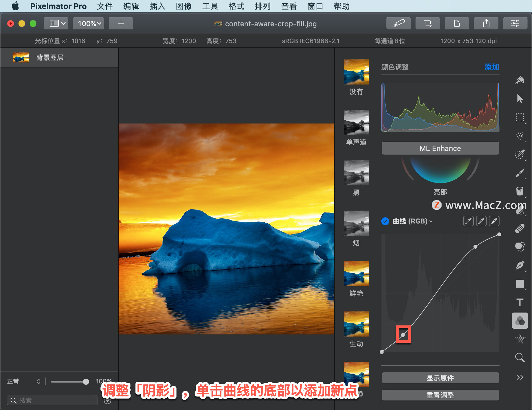This screenshot has height=410, width=532.
Task: Select the black point eyedropper for curves
Action: 468,221
